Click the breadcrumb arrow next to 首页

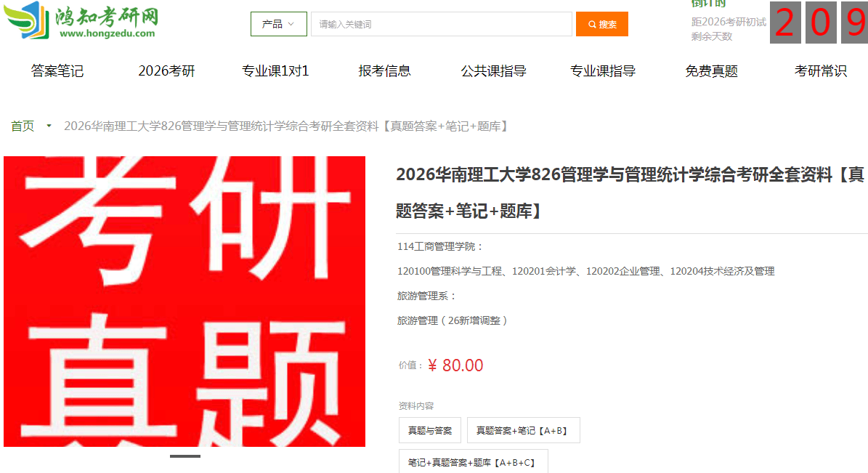coord(49,126)
